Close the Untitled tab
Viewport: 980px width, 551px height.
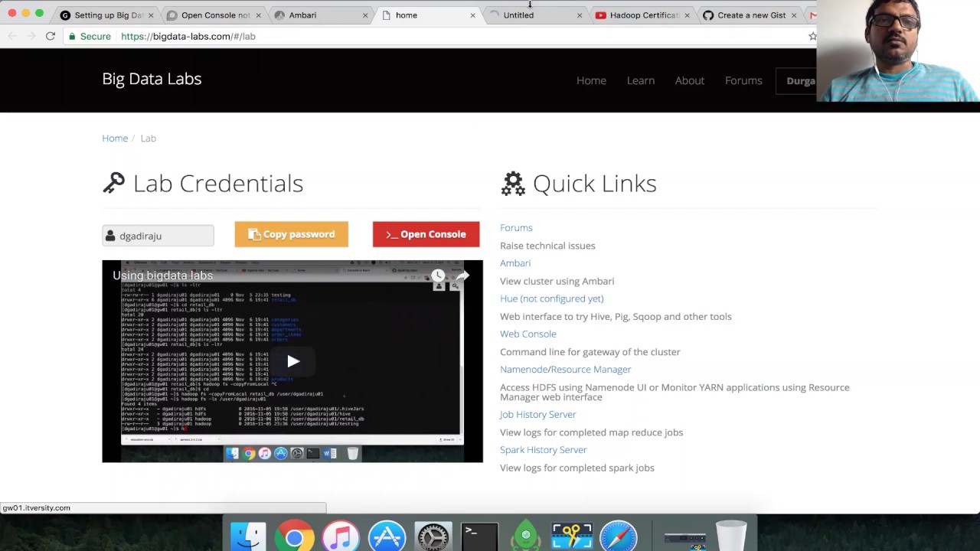click(x=580, y=15)
